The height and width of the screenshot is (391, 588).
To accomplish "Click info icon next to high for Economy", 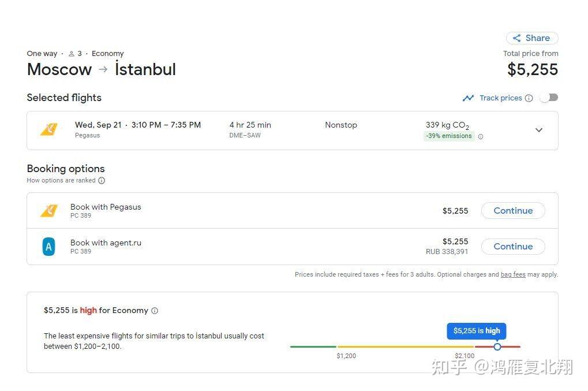I will tap(155, 311).
